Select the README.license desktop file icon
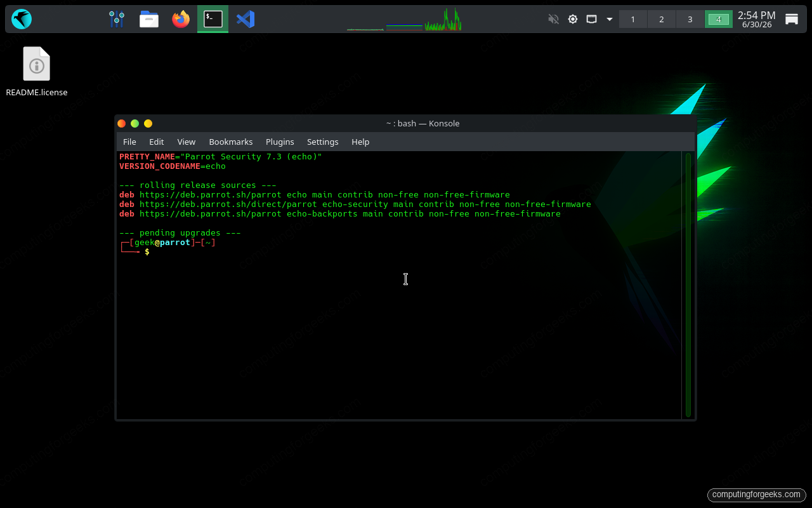Screen dimensions: 812x508 [37, 72]
